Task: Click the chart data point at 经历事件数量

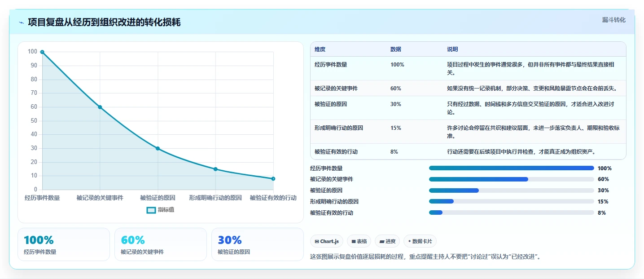Action: click(x=42, y=52)
